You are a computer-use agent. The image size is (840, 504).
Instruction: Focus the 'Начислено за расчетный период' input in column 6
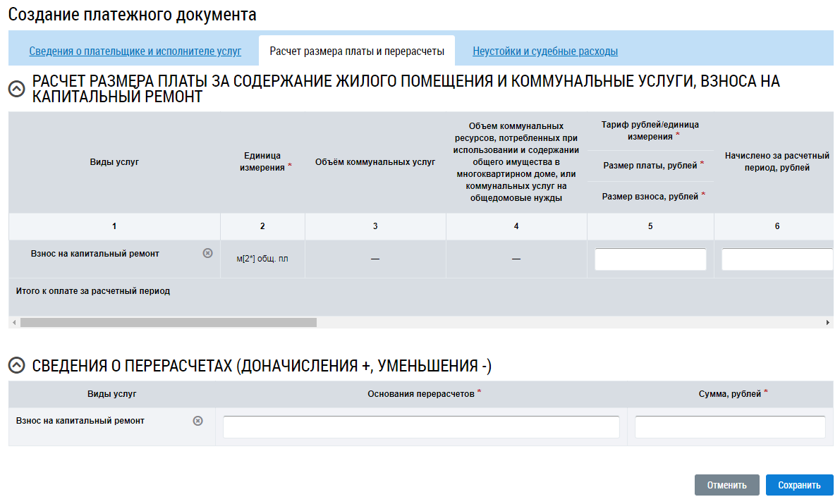coord(777,259)
